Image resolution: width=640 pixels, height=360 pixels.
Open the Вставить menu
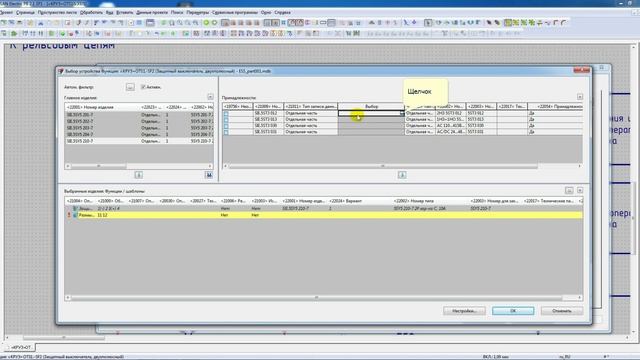125,13
